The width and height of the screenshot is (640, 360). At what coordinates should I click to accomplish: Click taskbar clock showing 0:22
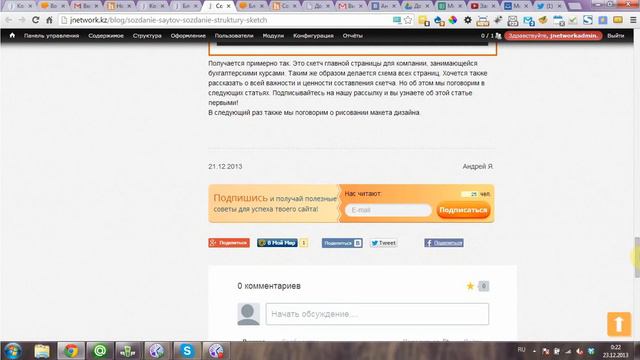tap(616, 351)
